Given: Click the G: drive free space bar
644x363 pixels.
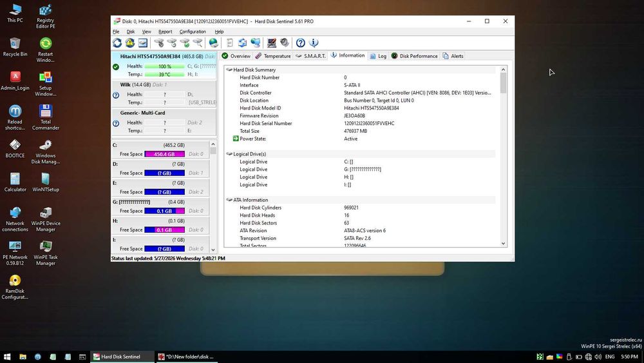Looking at the screenshot, I should 164,211.
